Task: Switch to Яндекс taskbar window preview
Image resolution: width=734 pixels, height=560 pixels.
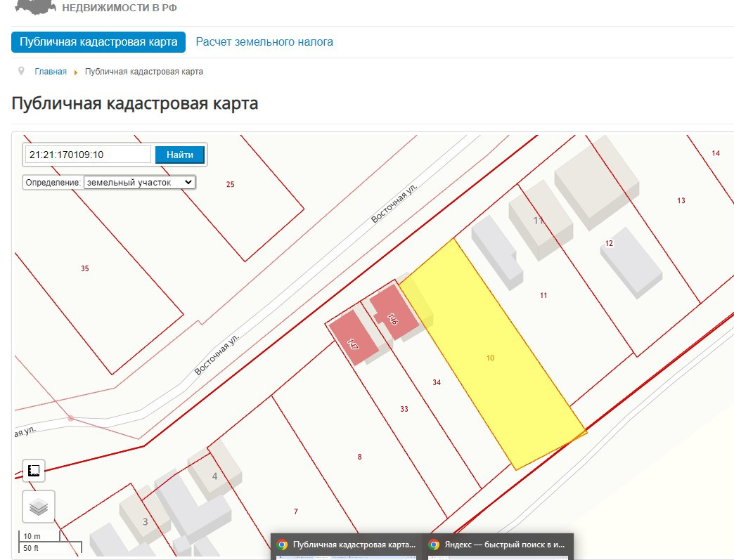Action: click(498, 547)
